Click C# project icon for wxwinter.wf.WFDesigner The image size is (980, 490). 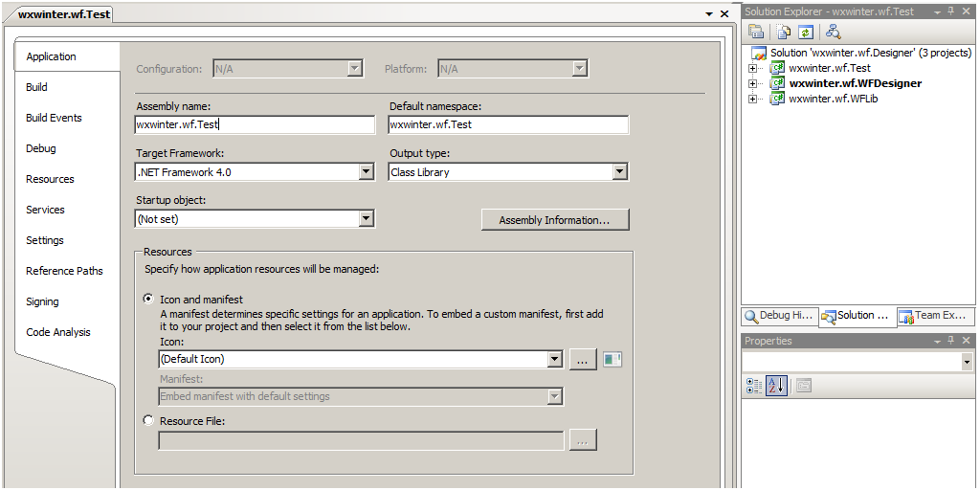(x=777, y=83)
